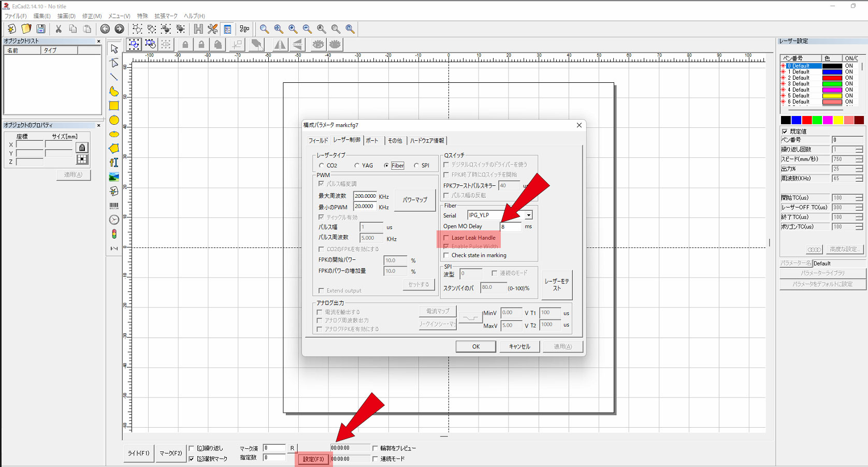The image size is (868, 467).
Task: Choose the barcode tool in left toolbar
Action: (x=114, y=206)
